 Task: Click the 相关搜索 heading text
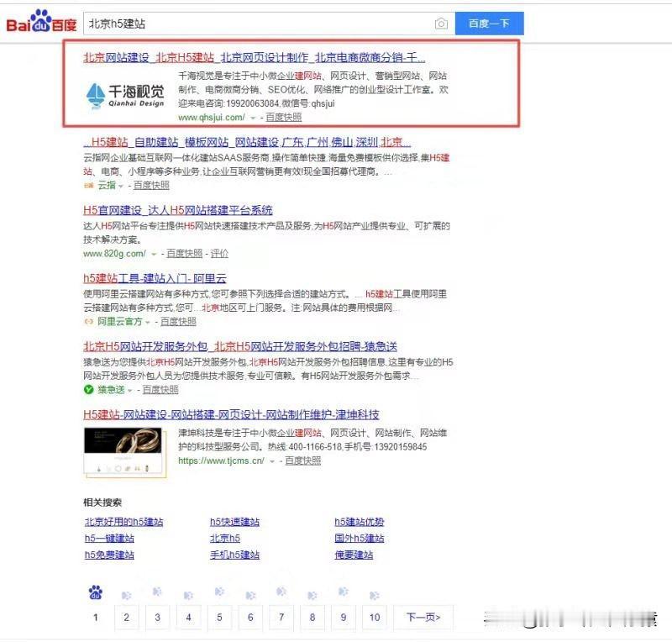(x=102, y=503)
